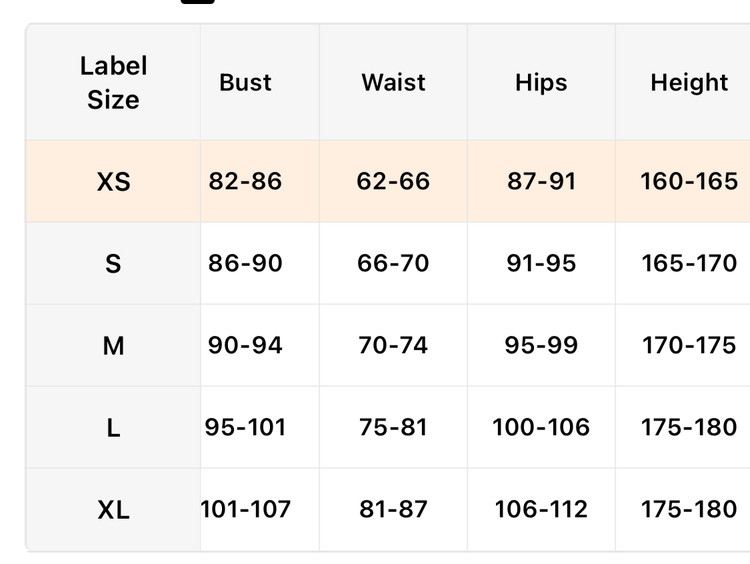Viewport: 750px width, 564px height.
Task: Select the S waist value 66-70
Action: coord(393,263)
